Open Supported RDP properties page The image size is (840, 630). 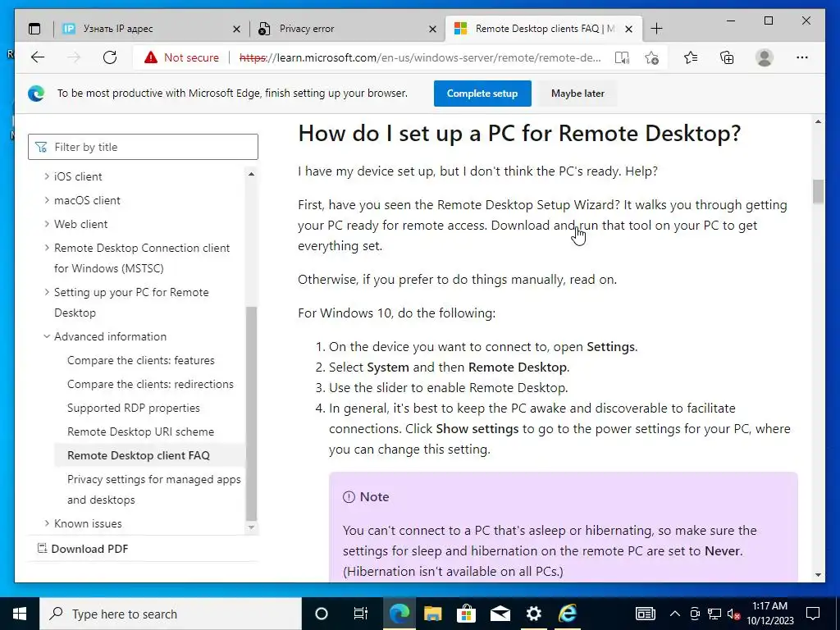click(x=134, y=408)
